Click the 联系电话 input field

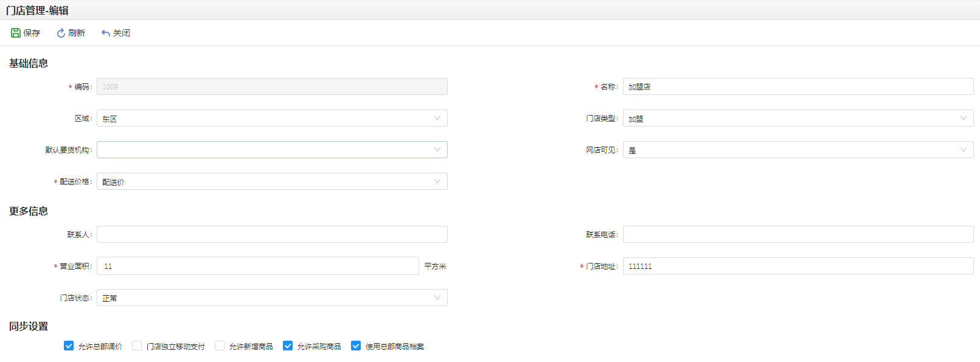[798, 234]
